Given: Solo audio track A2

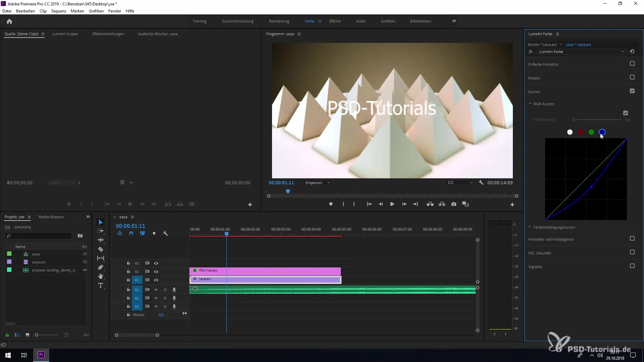Looking at the screenshot, I should [x=165, y=298].
